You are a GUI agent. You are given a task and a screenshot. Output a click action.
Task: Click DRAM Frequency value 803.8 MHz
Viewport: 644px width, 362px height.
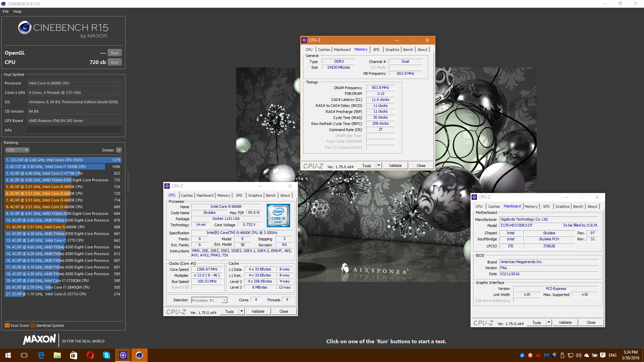[x=380, y=87]
